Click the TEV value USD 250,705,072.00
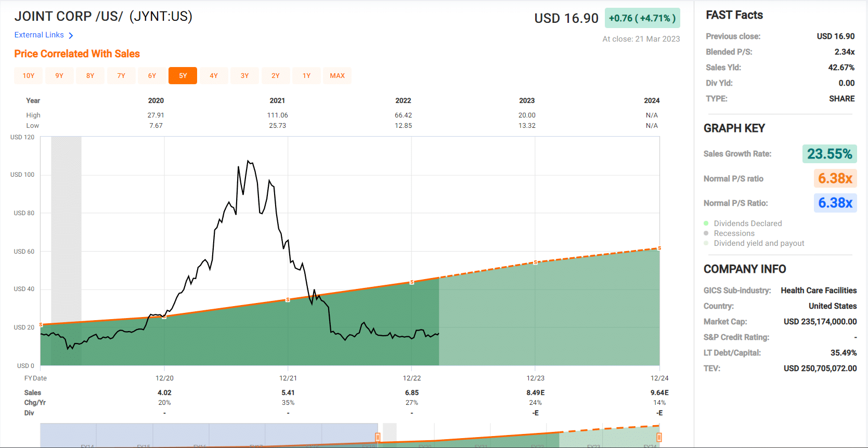Screen dimensions: 868x448 820,368
